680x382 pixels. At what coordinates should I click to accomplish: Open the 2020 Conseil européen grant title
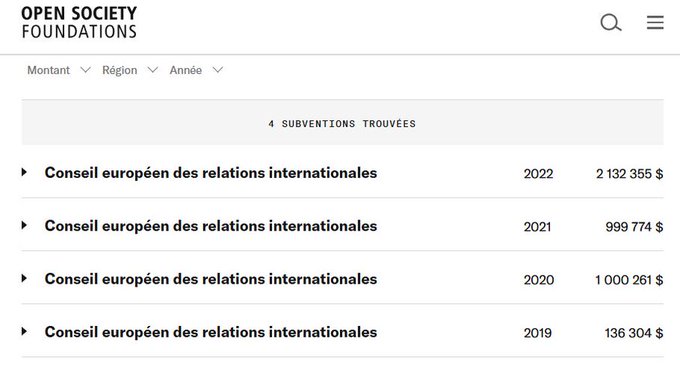[211, 279]
